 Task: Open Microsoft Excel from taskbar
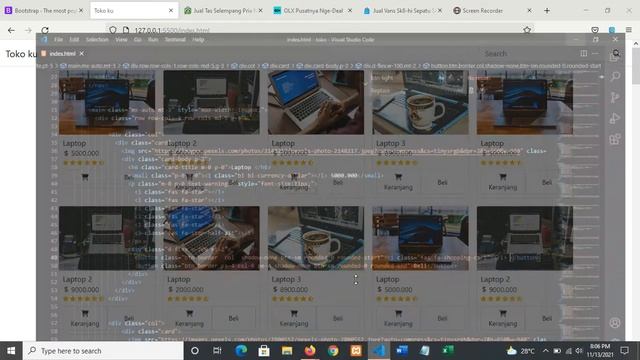(448, 351)
